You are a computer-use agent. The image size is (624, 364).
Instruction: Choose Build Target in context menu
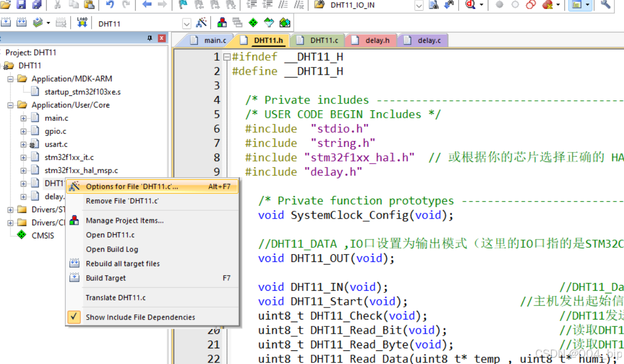(152, 278)
